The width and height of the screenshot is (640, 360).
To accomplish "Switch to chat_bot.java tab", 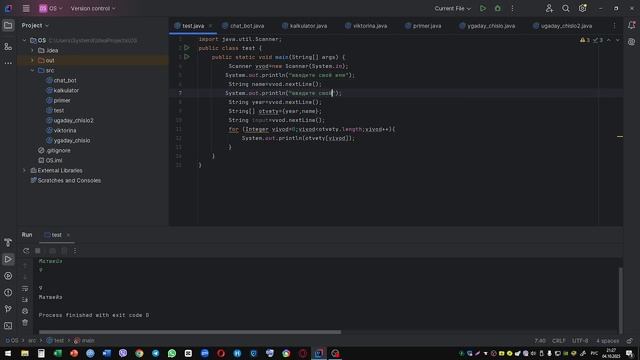I will coord(243,26).
